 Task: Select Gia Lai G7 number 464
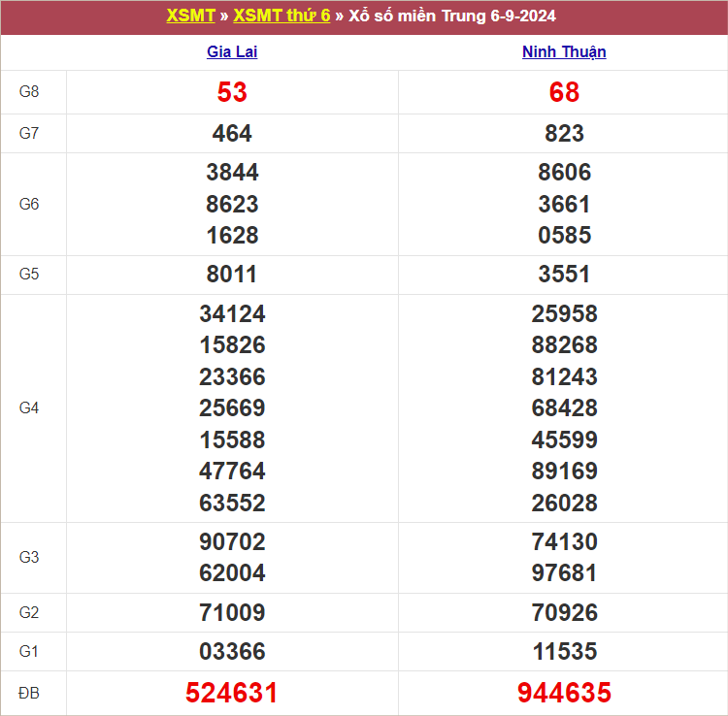click(232, 134)
